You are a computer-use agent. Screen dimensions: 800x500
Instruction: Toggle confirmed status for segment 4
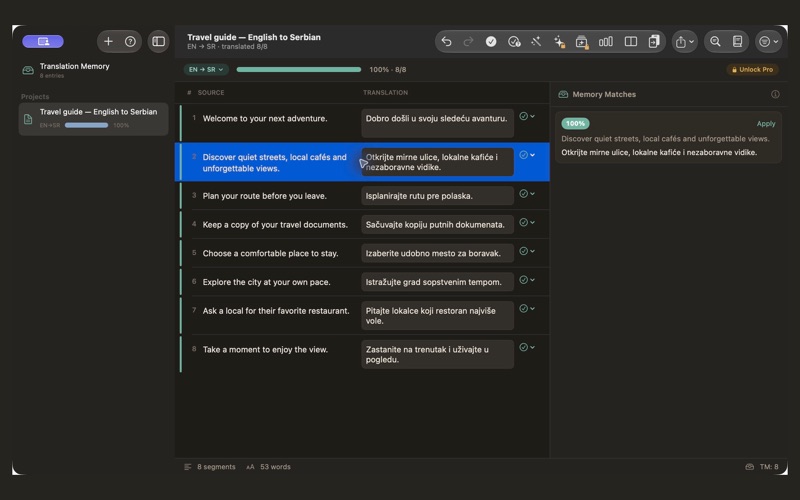pos(523,222)
